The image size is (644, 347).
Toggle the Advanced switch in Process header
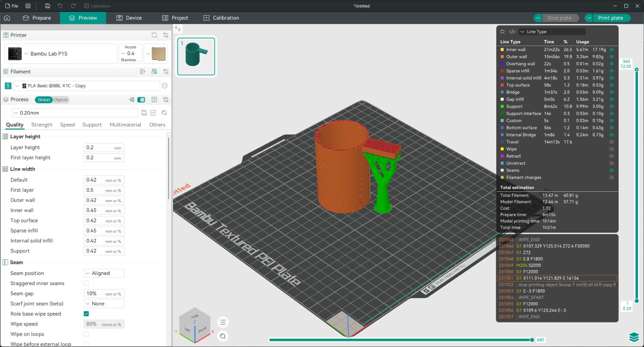click(141, 100)
